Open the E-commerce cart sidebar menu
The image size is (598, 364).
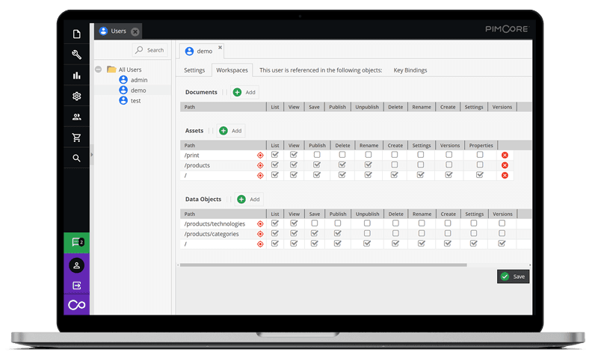pos(77,138)
